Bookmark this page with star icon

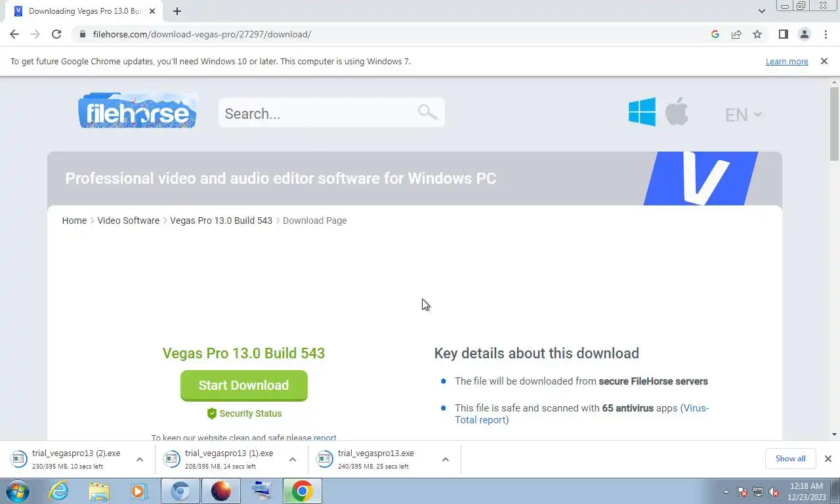(x=757, y=34)
